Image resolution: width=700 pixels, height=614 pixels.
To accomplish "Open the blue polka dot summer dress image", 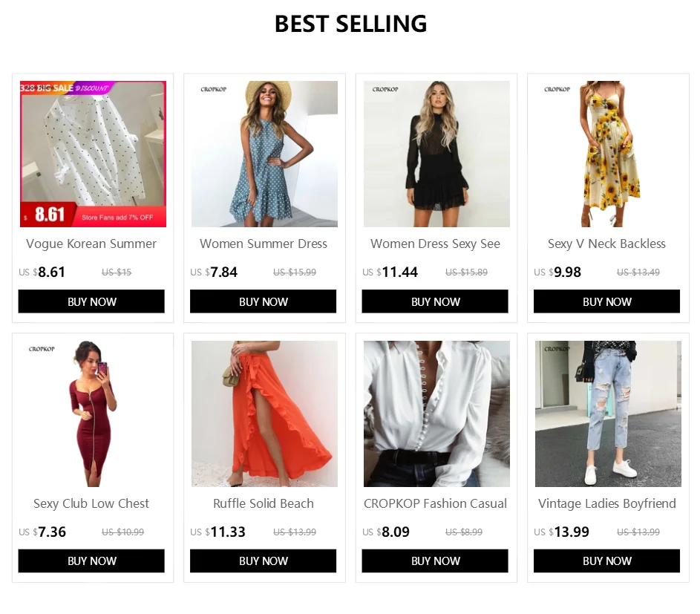I will (264, 154).
